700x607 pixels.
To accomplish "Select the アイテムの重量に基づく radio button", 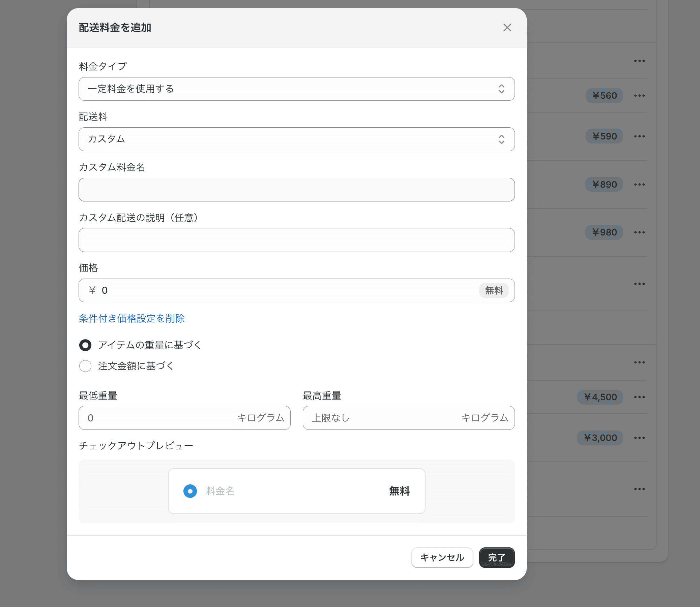I will click(x=85, y=345).
